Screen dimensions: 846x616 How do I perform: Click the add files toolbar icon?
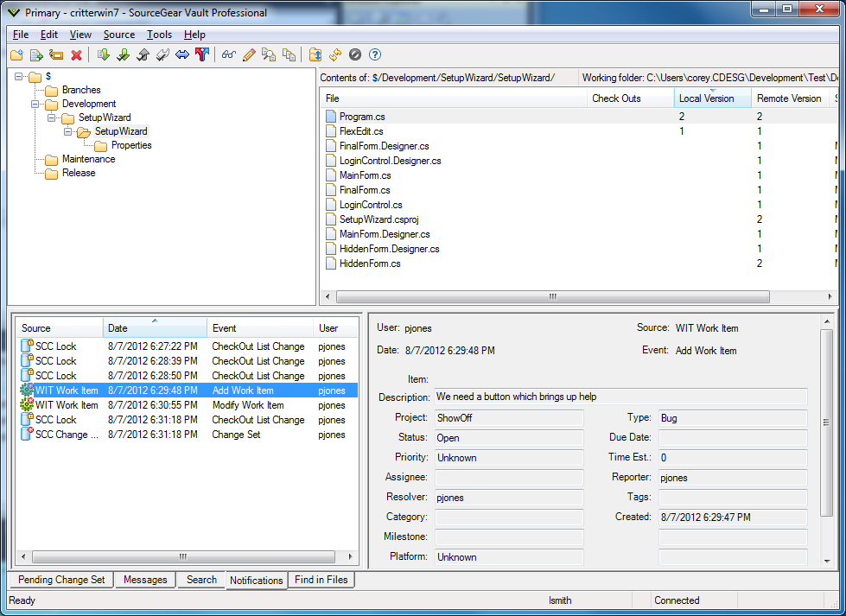coord(36,55)
